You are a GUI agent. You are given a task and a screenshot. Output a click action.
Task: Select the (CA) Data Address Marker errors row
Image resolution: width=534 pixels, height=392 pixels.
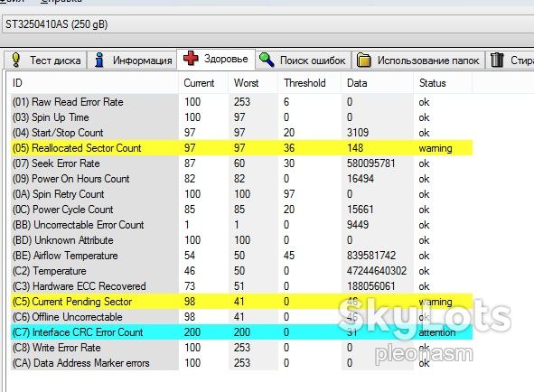click(x=242, y=363)
